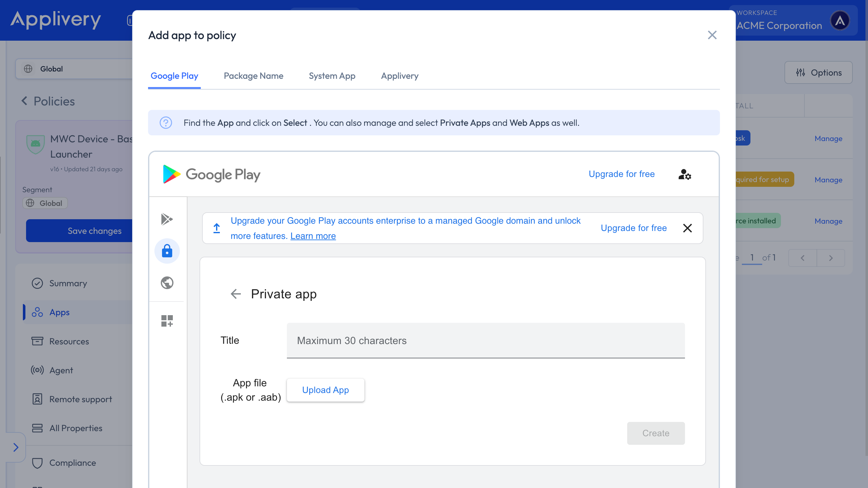Open the Options panel
Image resolution: width=868 pixels, height=488 pixels.
(x=818, y=72)
